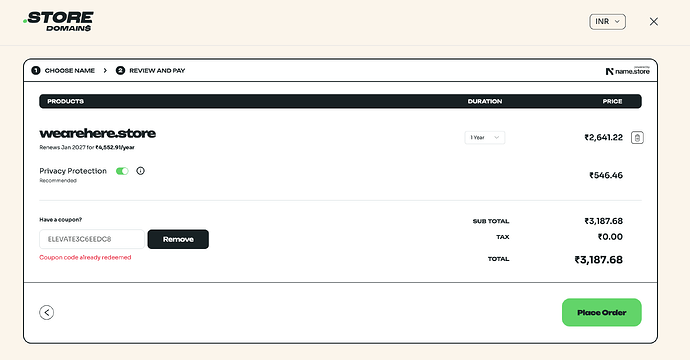The height and width of the screenshot is (360, 690).
Task: Show Privacy Protection info tooltip icon
Action: pyautogui.click(x=140, y=171)
